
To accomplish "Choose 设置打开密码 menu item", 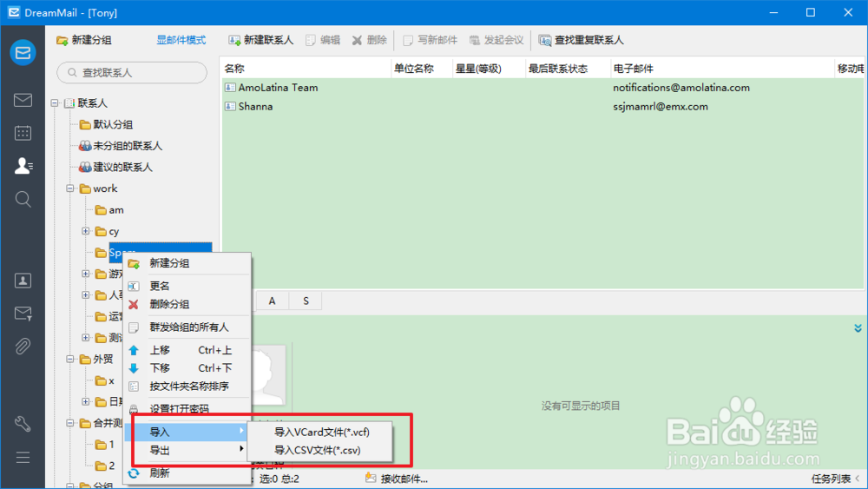I will tap(187, 409).
